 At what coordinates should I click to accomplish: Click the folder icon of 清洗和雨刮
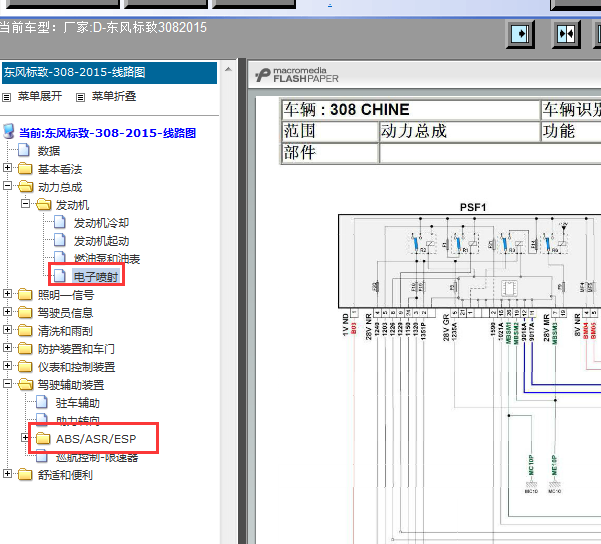(25, 330)
